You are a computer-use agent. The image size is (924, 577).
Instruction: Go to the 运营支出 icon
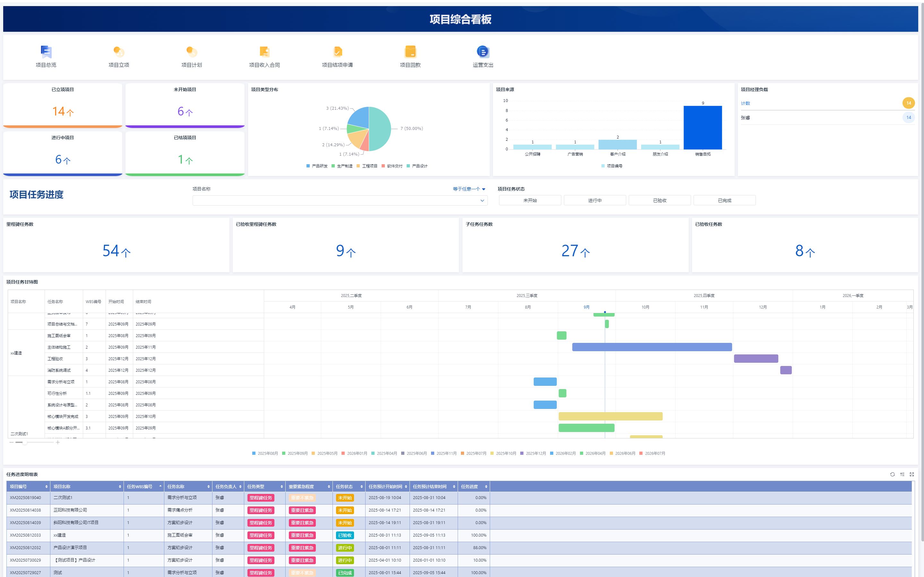(483, 52)
